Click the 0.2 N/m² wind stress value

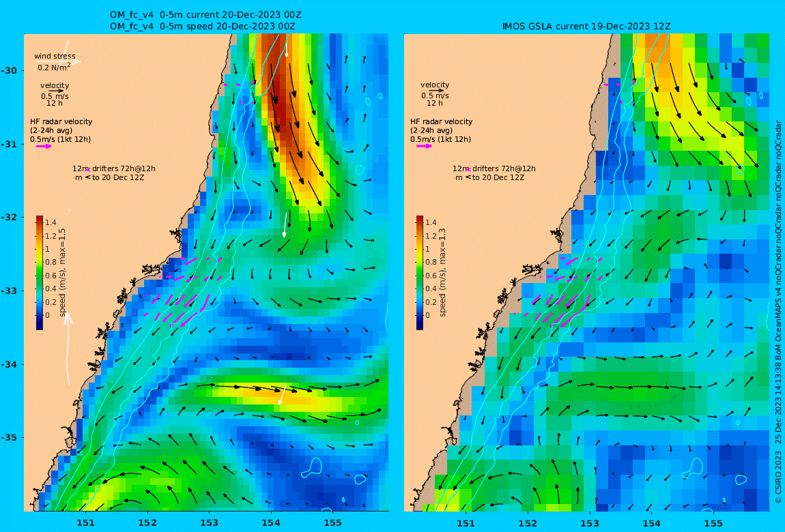(53, 67)
